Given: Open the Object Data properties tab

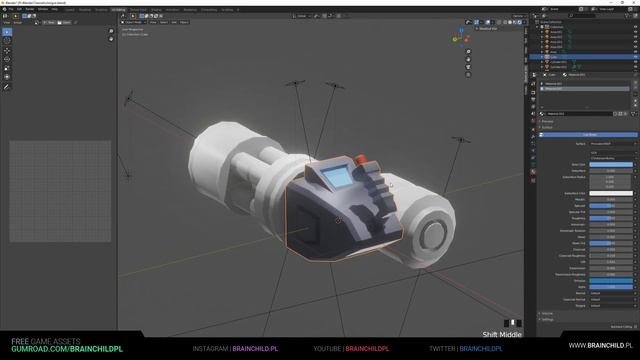Looking at the screenshot, I should click(533, 164).
